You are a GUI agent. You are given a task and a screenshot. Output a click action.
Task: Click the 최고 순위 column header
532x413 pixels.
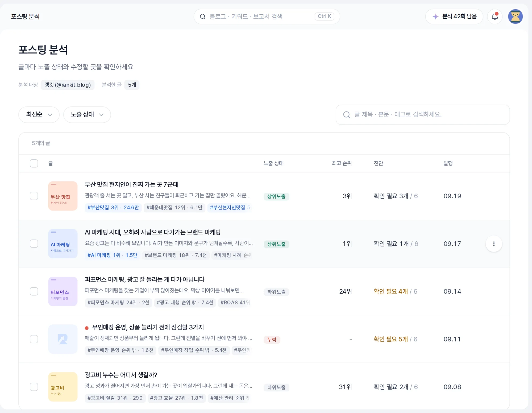(x=342, y=163)
